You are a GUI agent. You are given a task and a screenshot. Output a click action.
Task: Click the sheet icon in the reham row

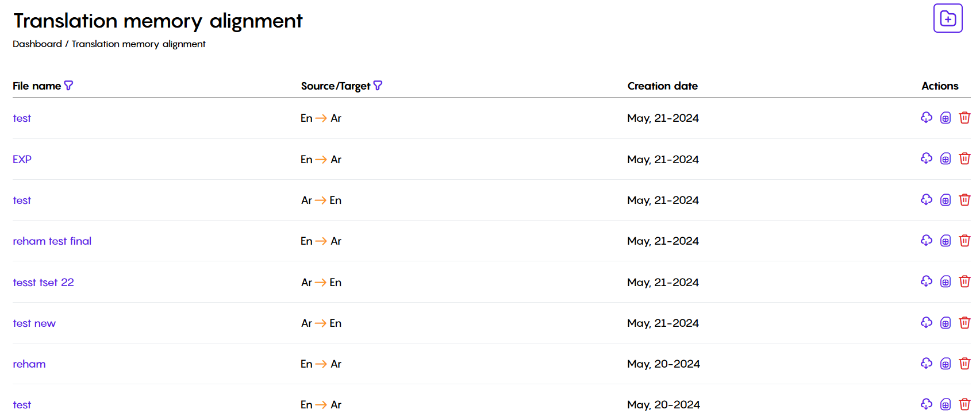tap(946, 364)
